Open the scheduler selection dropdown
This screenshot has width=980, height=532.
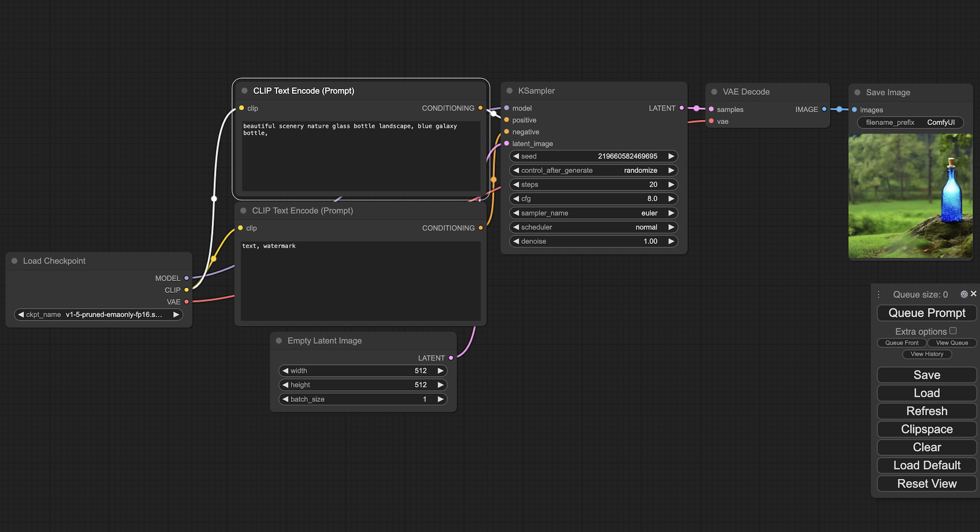click(593, 227)
